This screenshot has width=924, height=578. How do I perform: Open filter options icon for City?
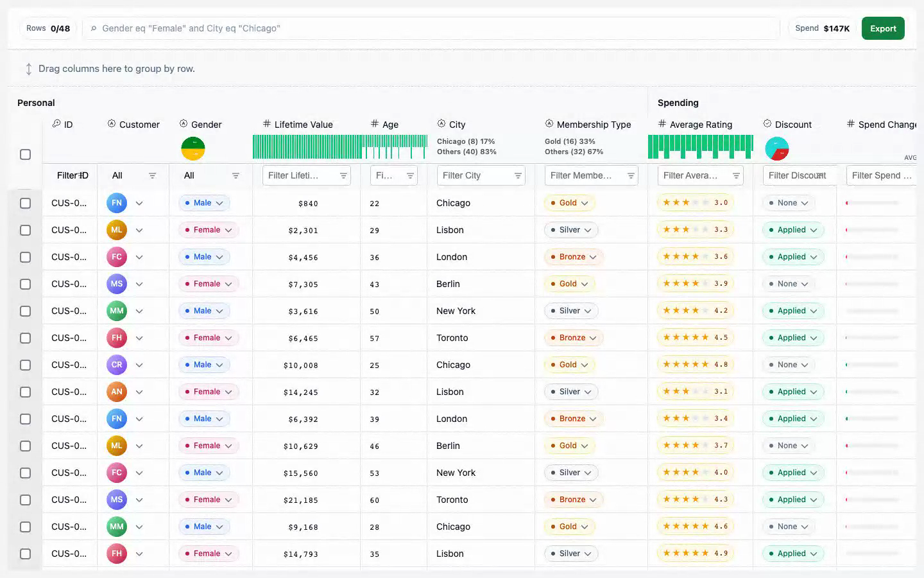(518, 175)
